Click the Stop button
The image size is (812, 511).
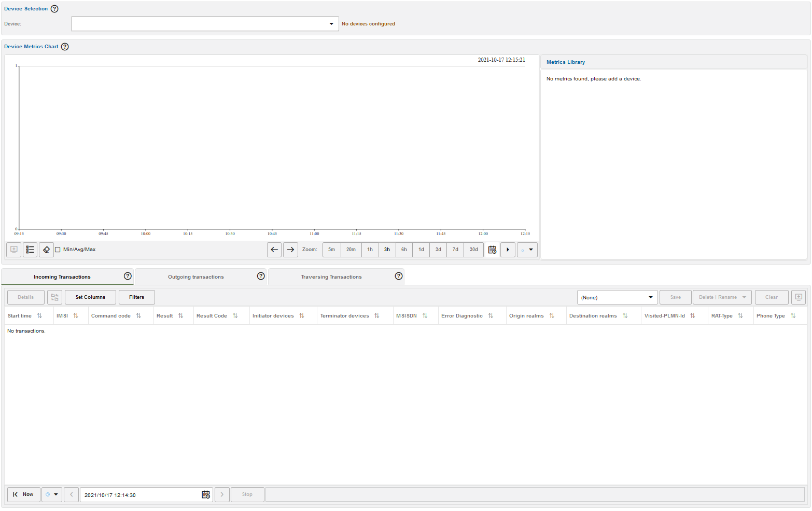point(247,494)
